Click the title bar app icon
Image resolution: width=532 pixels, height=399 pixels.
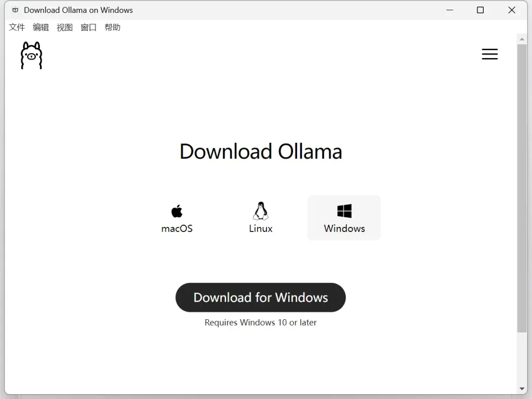[15, 10]
